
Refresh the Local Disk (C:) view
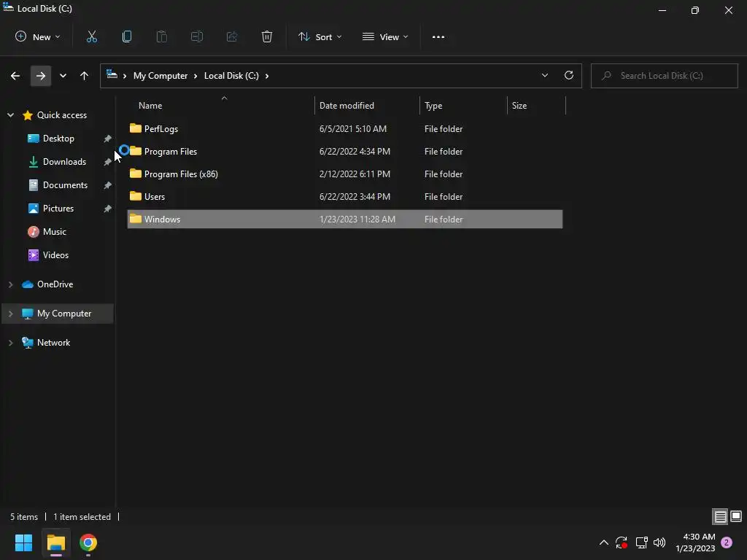click(x=569, y=75)
